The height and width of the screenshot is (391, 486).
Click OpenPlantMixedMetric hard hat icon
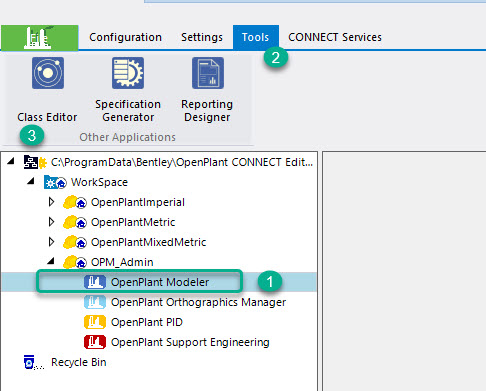[75, 242]
